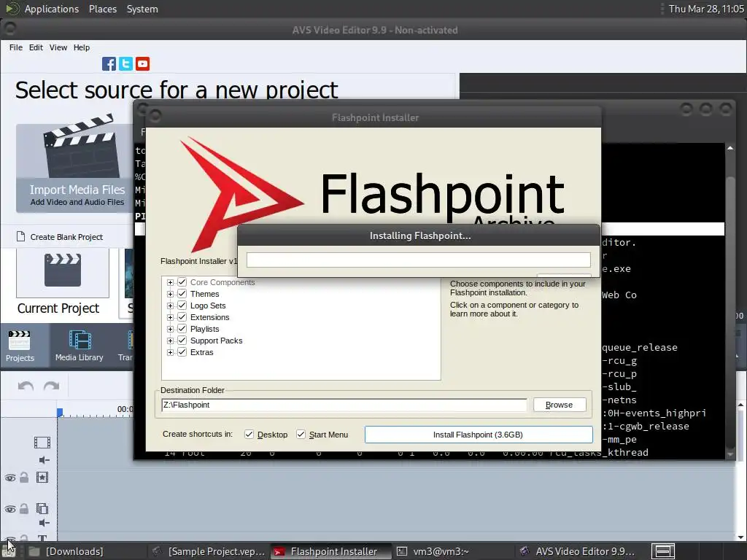Open the System menu in top panel

click(142, 9)
